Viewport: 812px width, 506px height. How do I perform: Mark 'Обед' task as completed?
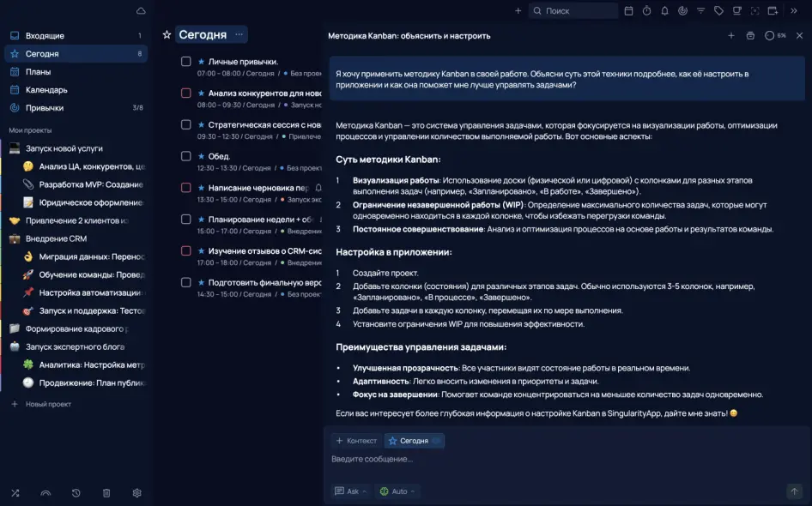pyautogui.click(x=185, y=156)
